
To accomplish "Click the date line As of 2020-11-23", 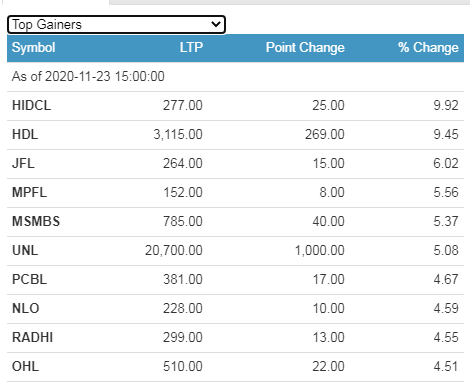I will click(x=88, y=77).
